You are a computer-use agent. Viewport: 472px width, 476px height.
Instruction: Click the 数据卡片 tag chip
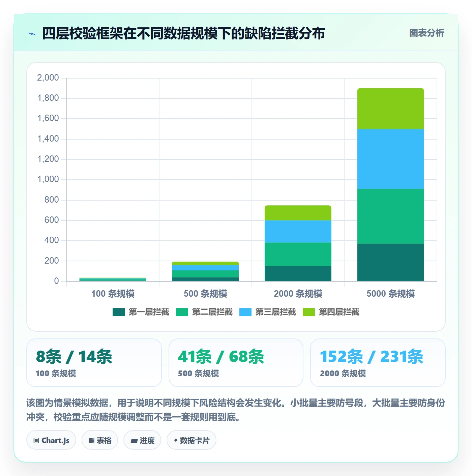(191, 440)
